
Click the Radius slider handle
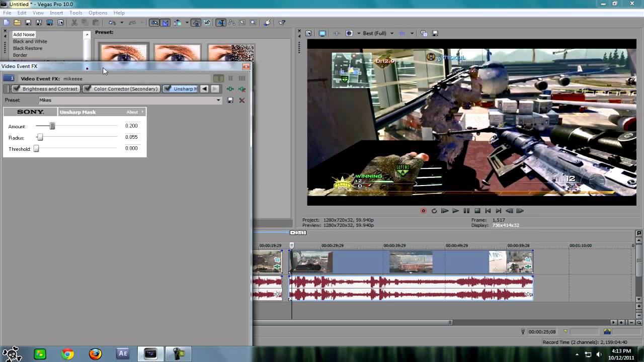(x=40, y=137)
